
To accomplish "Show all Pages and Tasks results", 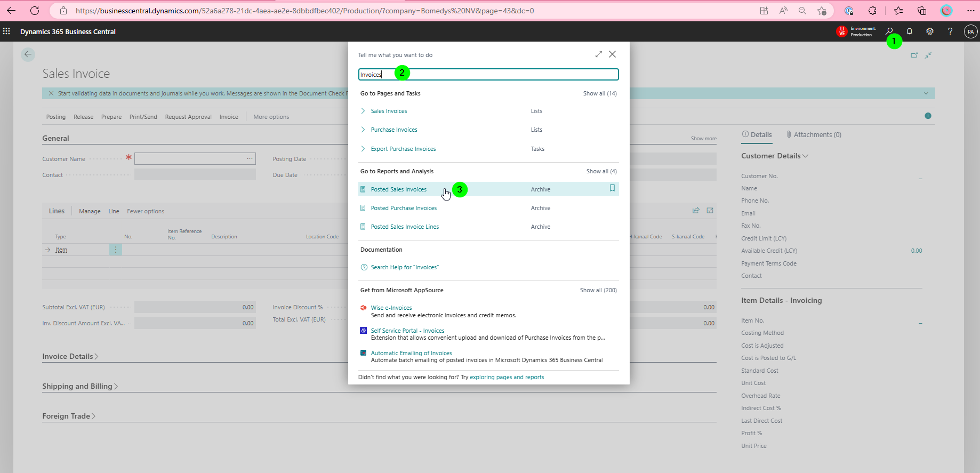I will pos(600,93).
